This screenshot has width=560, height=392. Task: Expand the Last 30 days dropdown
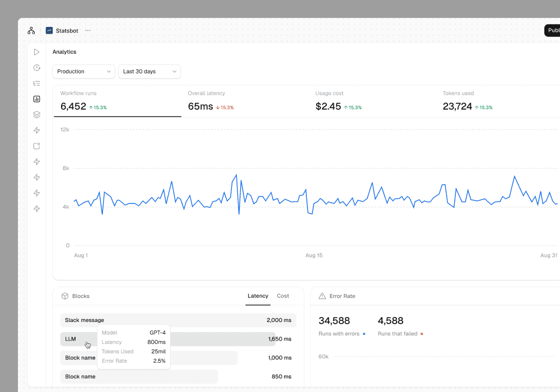(x=149, y=72)
